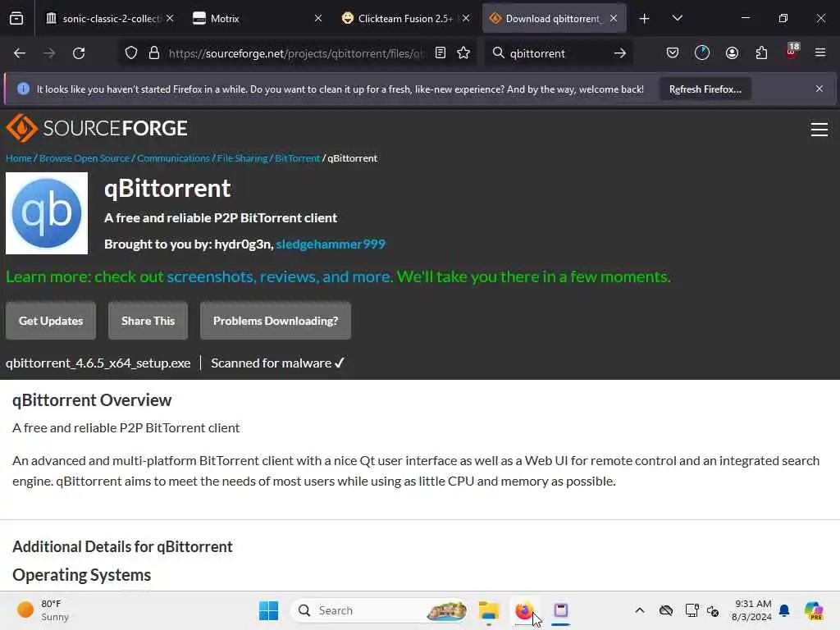
Task: Click the cloud sync tray icon
Action: click(x=666, y=610)
